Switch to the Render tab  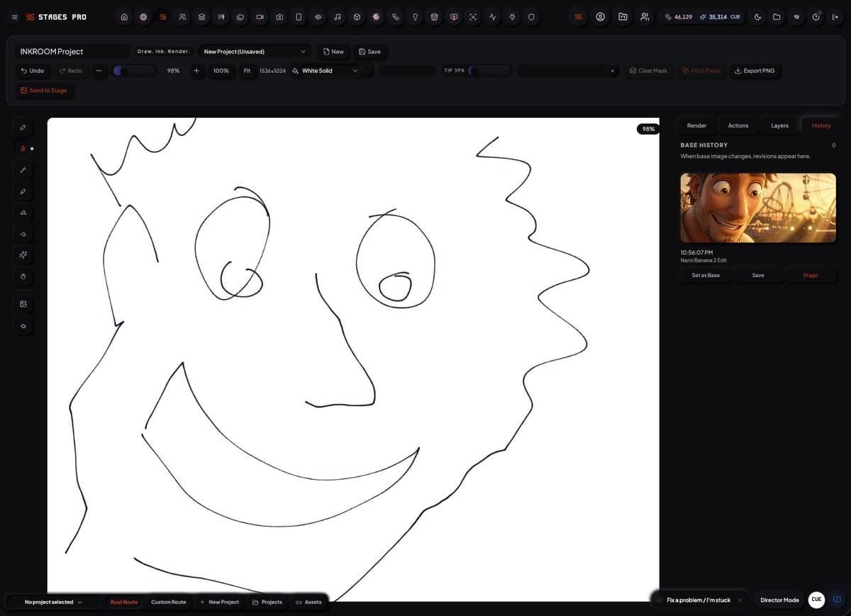[x=696, y=125]
